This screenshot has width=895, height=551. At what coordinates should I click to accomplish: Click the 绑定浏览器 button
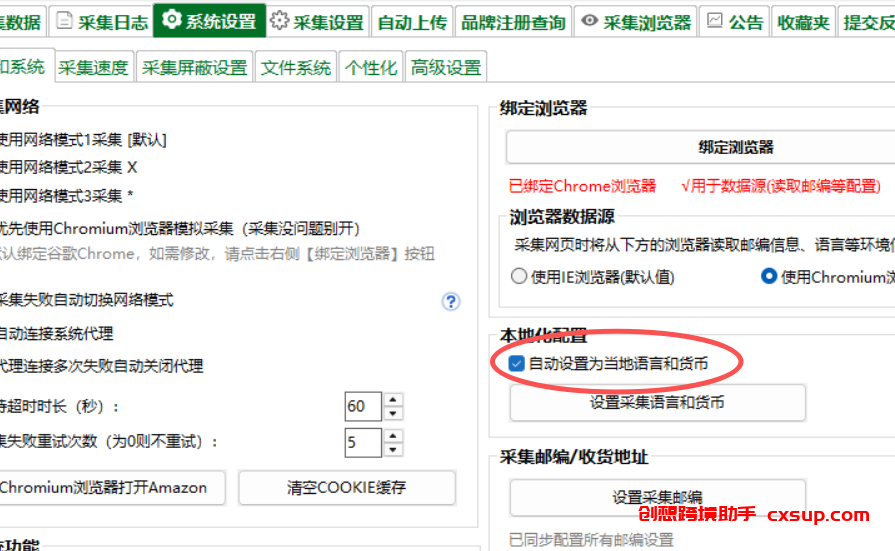coord(735,147)
